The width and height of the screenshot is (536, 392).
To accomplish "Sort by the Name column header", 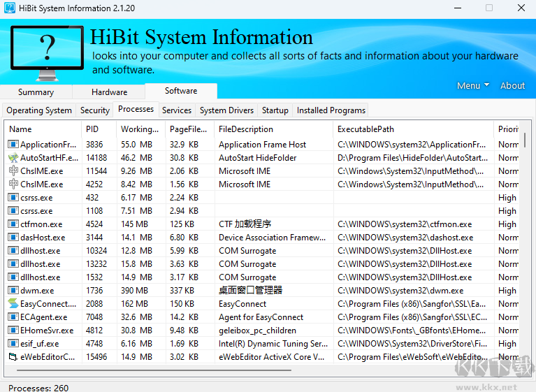I will point(43,129).
